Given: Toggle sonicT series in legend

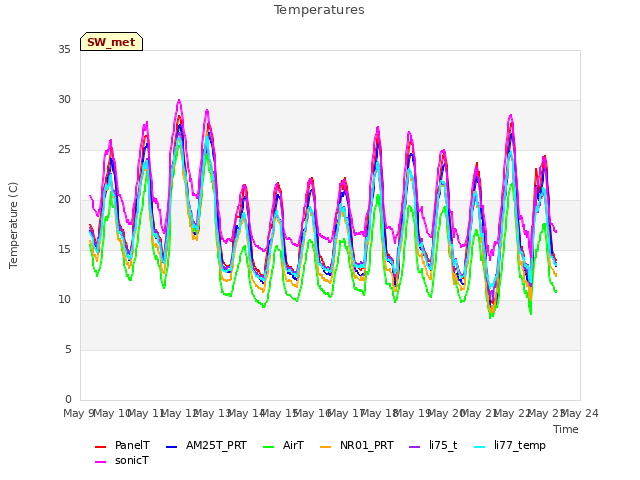Looking at the screenshot, I should 131,460.
